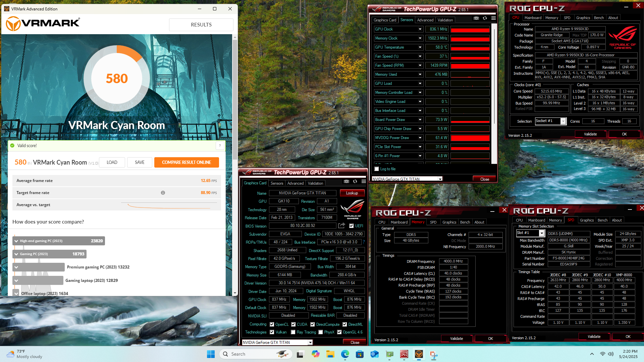
Task: Click the SAVE button in VRMark
Action: click(x=140, y=162)
